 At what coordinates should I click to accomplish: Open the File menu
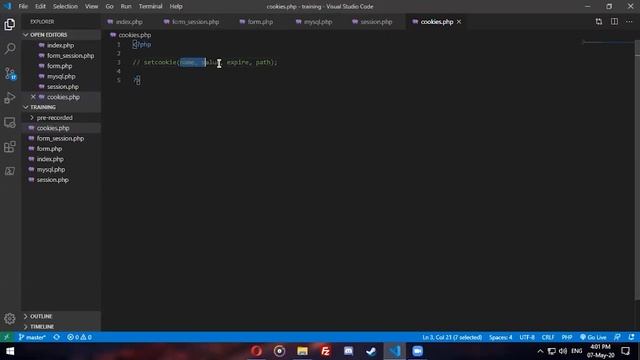pos(23,6)
